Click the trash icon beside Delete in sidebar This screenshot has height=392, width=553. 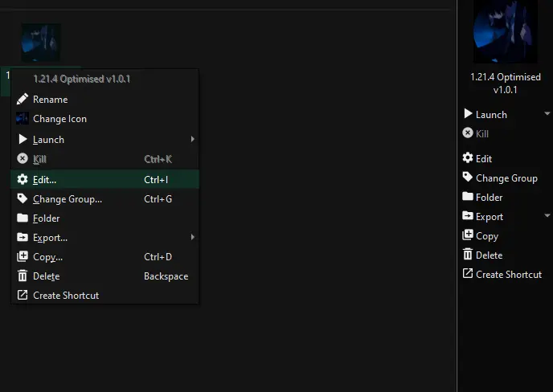tap(468, 255)
